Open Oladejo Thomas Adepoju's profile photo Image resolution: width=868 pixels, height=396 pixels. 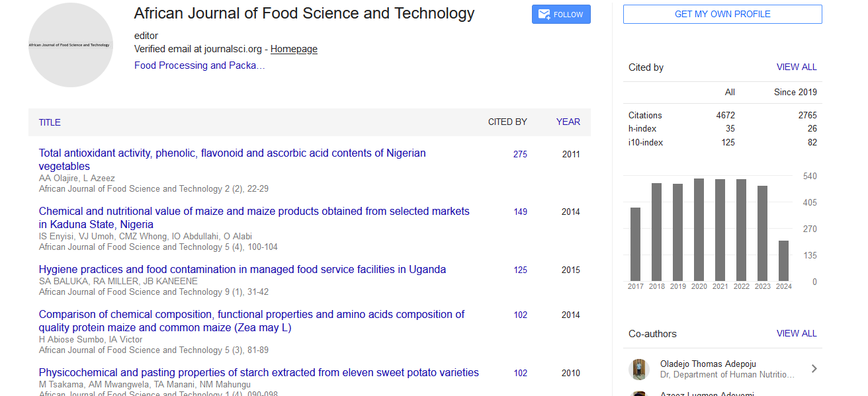click(x=639, y=369)
